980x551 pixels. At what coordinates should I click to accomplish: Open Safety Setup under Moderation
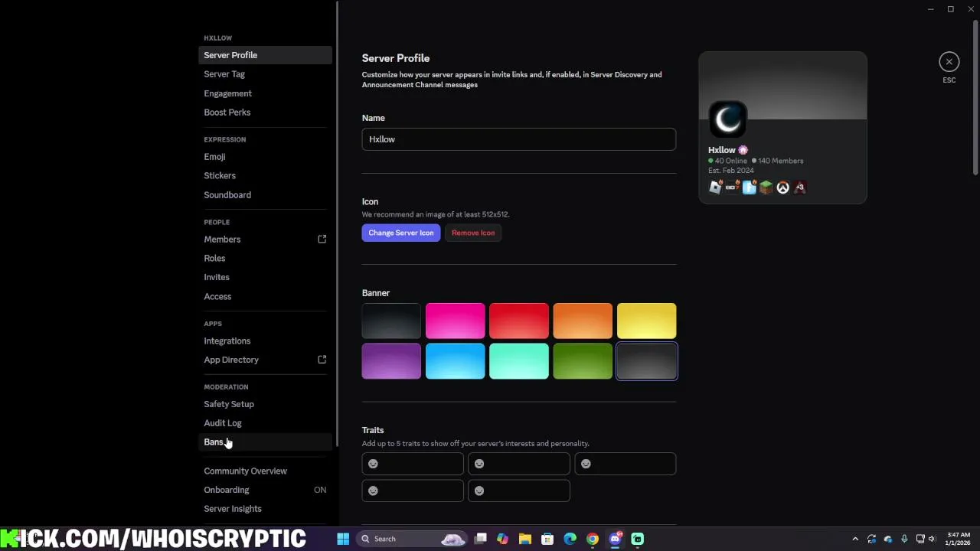pos(265,404)
